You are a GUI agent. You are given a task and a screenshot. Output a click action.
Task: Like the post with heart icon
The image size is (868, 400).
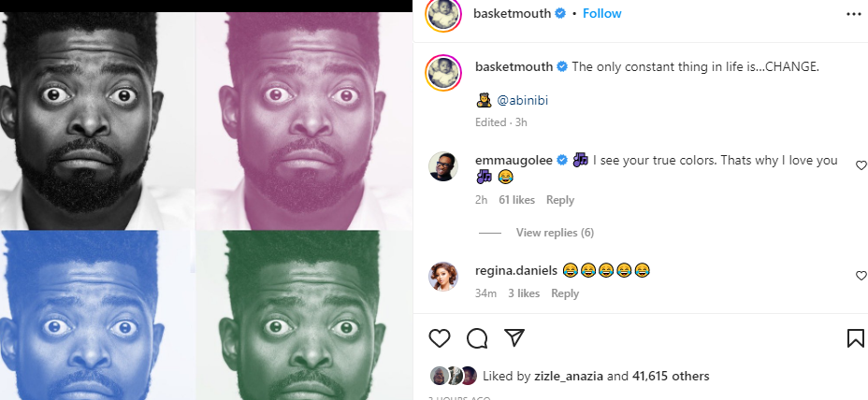tap(440, 337)
